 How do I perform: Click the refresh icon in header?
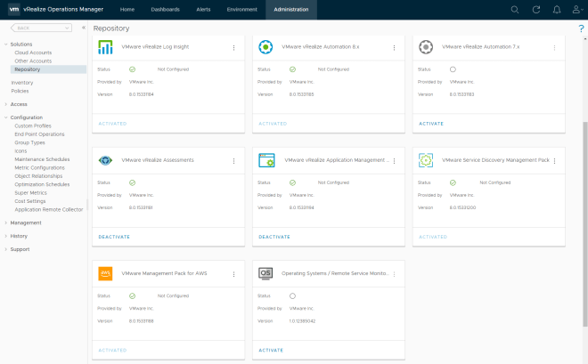click(x=536, y=10)
